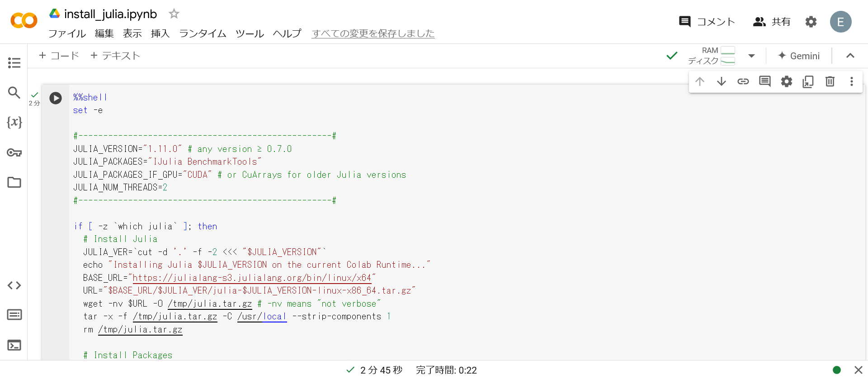This screenshot has width=868, height=379.
Task: Open more cell actions menu
Action: 852,81
